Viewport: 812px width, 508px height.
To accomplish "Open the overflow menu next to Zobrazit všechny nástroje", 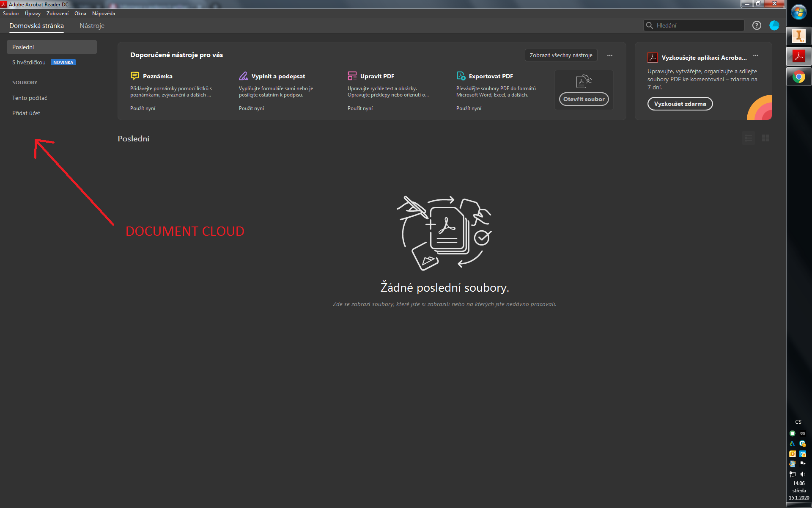I will [x=609, y=55].
